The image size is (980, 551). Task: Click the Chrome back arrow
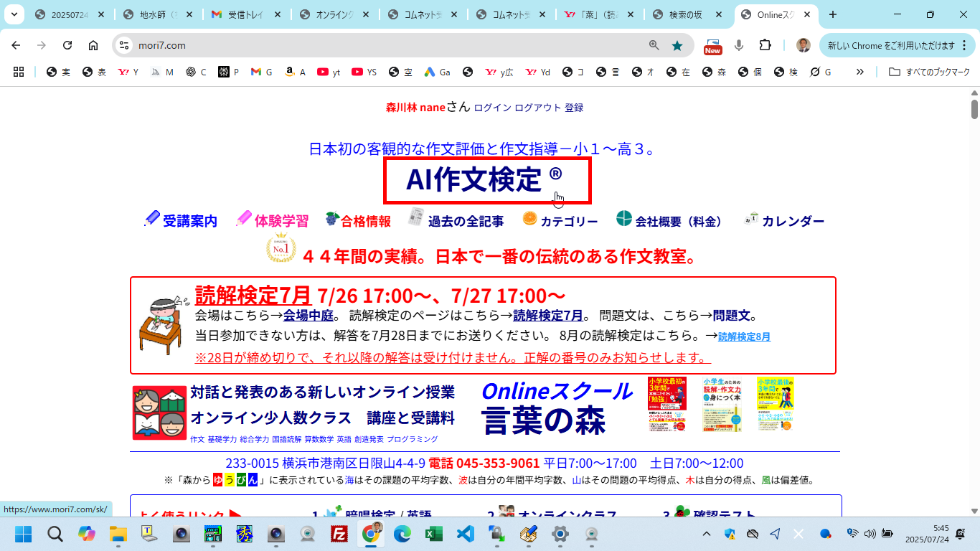tap(16, 45)
